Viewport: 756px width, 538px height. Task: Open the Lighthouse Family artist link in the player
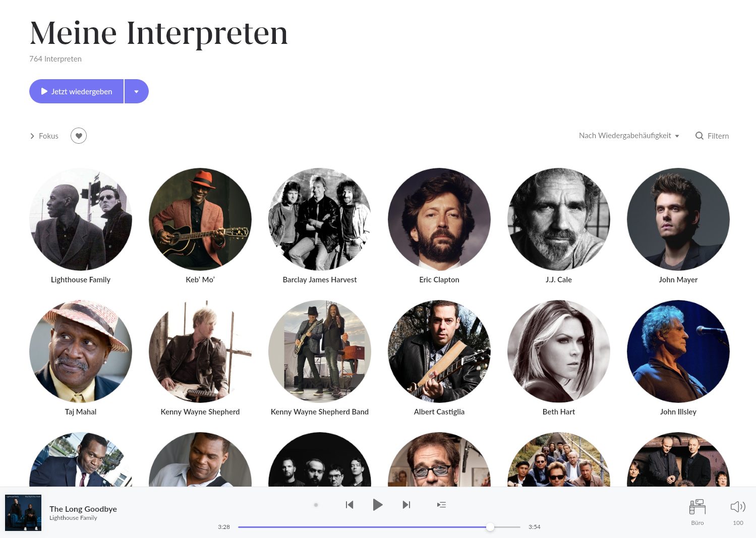pos(73,518)
